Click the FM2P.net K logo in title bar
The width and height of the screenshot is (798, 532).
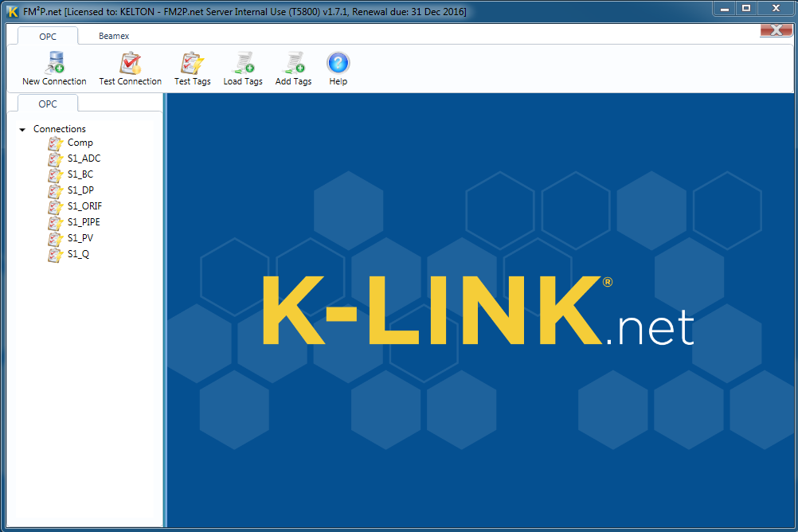12,11
